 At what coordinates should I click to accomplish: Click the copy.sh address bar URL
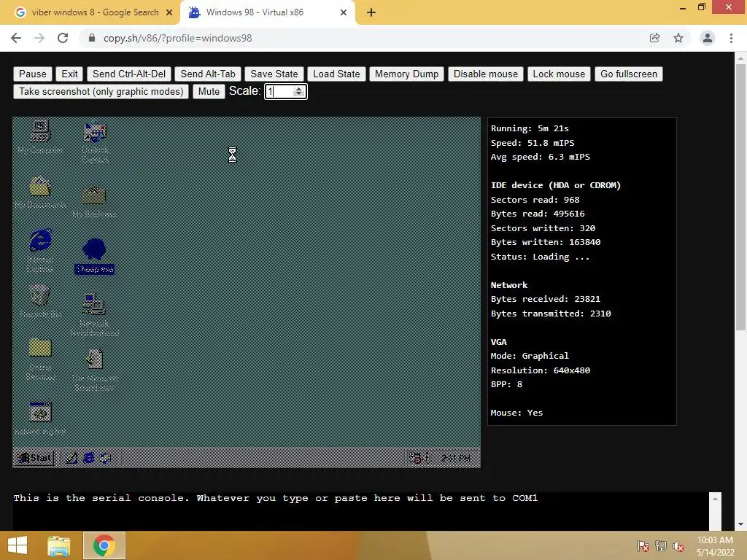tap(178, 38)
